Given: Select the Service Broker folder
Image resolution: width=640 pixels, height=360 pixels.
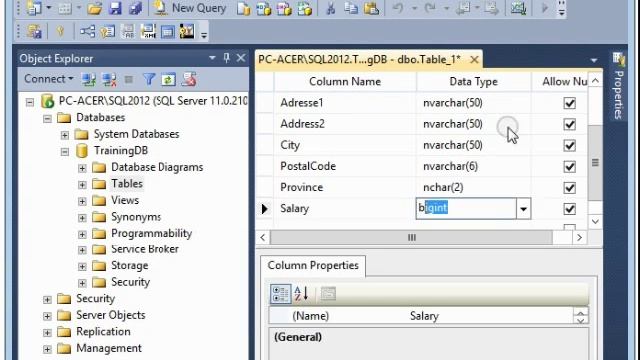Looking at the screenshot, I should (145, 249).
